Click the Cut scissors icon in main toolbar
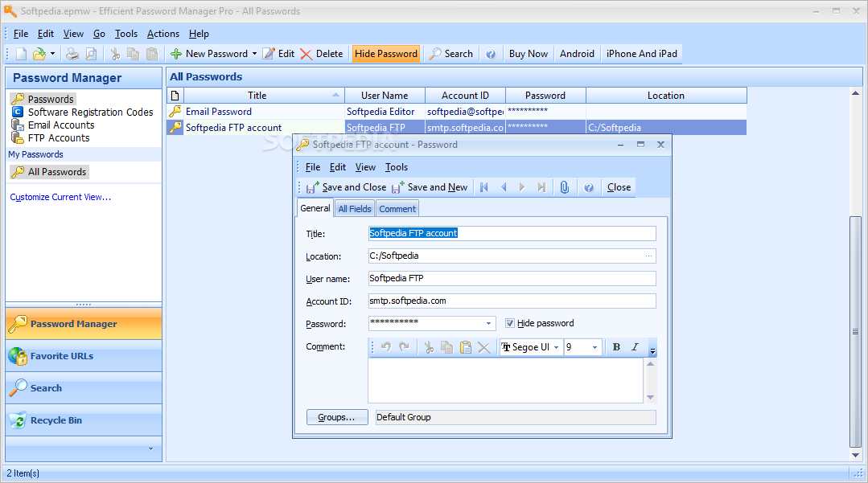 115,54
